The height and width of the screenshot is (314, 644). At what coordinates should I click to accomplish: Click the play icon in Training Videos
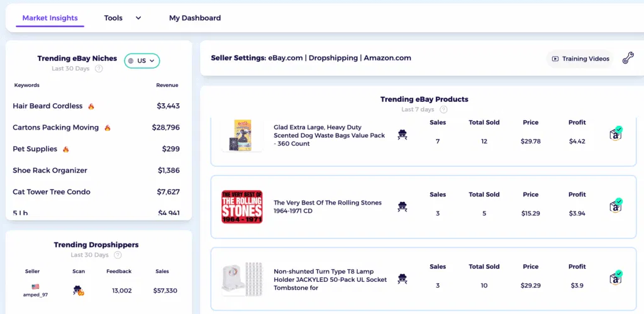click(x=555, y=59)
